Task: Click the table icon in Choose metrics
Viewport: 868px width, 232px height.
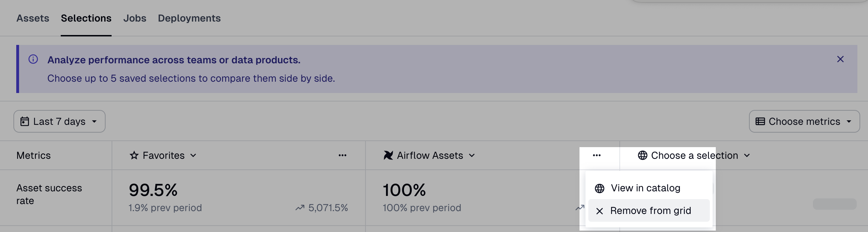Action: click(x=760, y=122)
